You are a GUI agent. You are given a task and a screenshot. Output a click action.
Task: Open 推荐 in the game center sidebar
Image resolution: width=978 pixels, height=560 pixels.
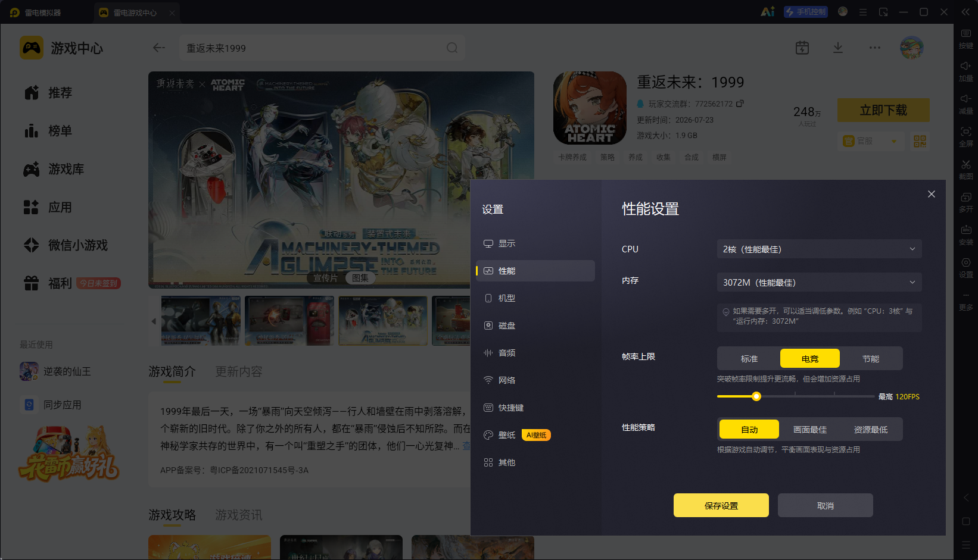[x=49, y=93]
